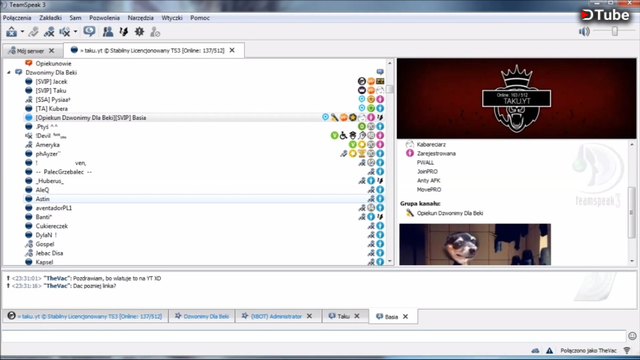This screenshot has width=640, height=360.
Task: Click the greyed user block toolbar icon
Action: pos(155,32)
